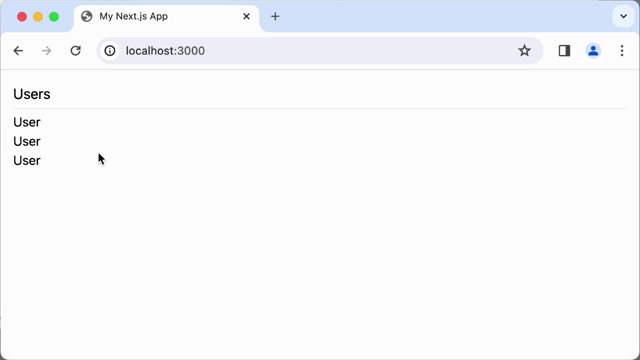
Task: Open a new tab with plus button
Action: [x=275, y=16]
